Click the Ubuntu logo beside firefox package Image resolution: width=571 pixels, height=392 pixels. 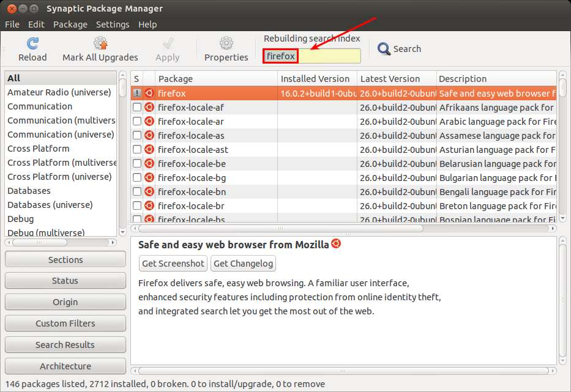click(149, 93)
